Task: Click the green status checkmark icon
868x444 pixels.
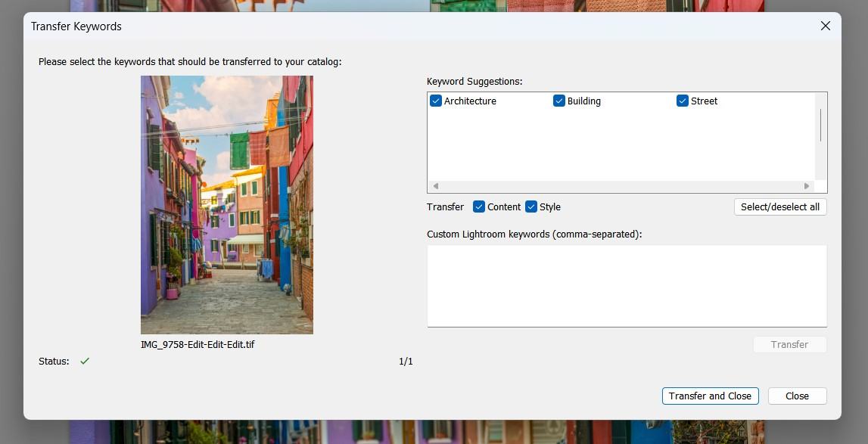Action: [84, 361]
